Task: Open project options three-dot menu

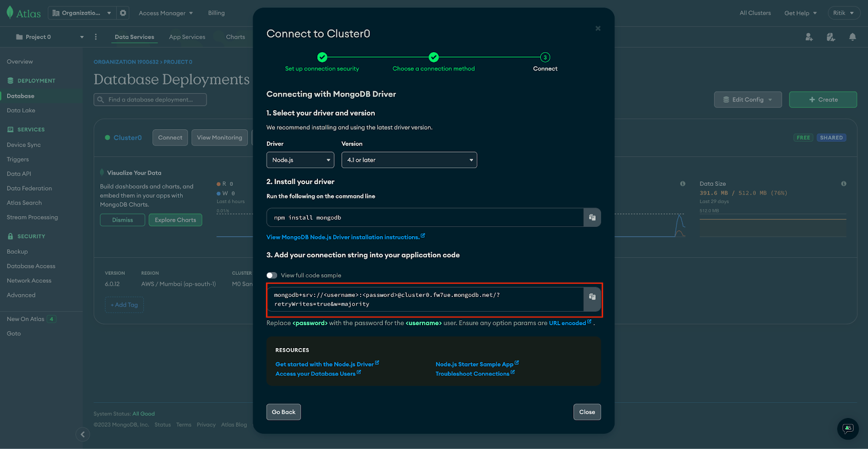Action: [x=96, y=37]
